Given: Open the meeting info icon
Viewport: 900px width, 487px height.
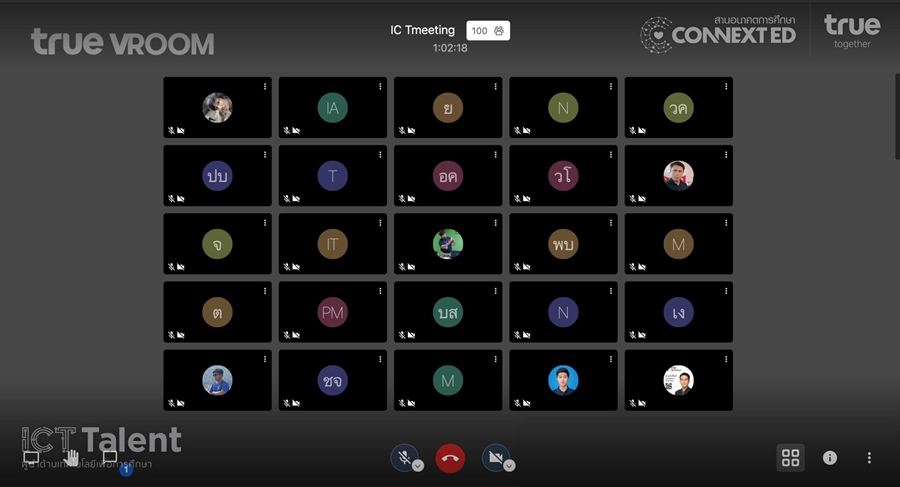Looking at the screenshot, I should point(830,458).
